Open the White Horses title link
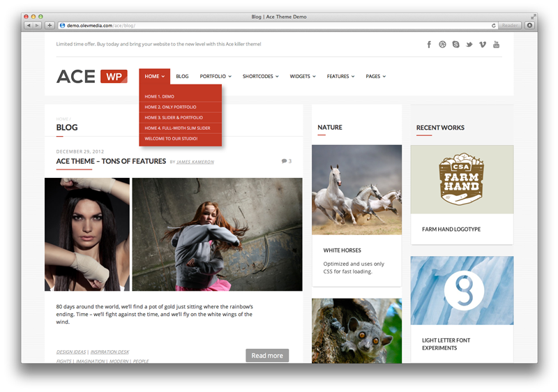This screenshot has width=558, height=392. (x=342, y=250)
